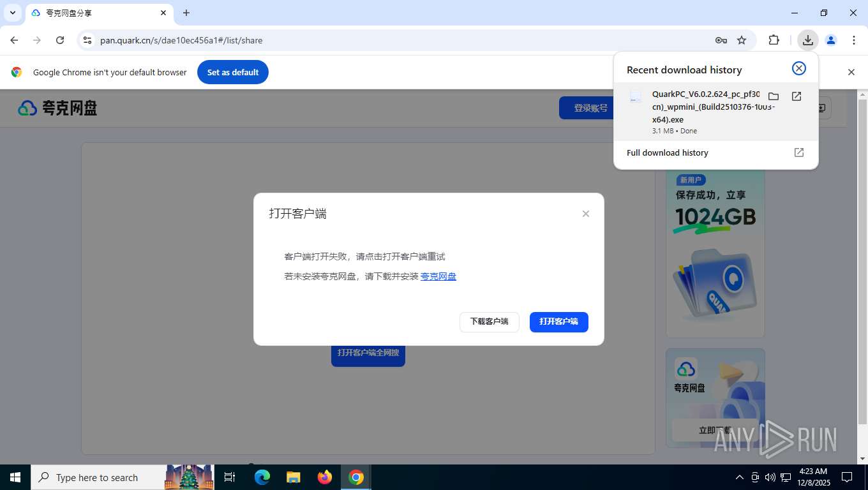This screenshot has width=868, height=490.
Task: Close the 打开客户端 dialog
Action: pos(586,214)
